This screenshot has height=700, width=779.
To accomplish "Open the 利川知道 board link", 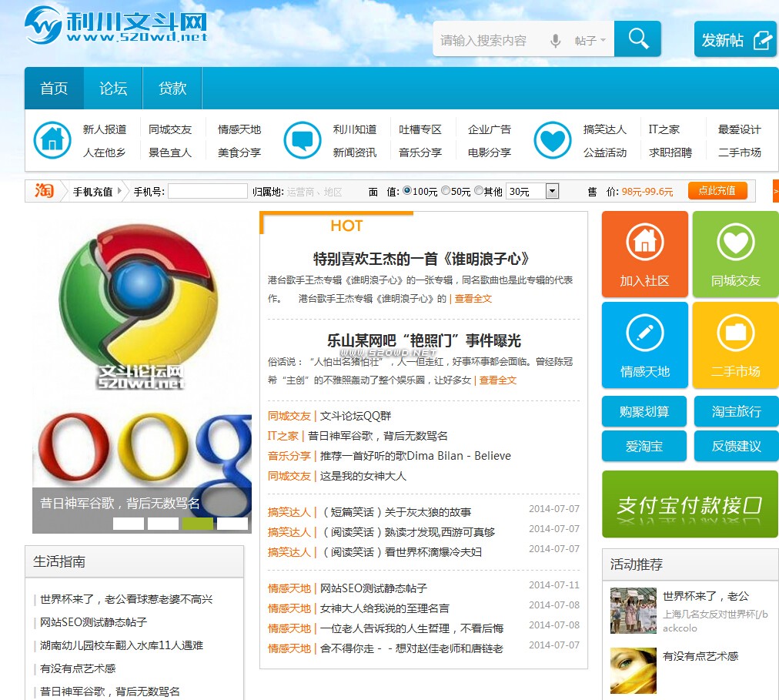I will [x=355, y=129].
